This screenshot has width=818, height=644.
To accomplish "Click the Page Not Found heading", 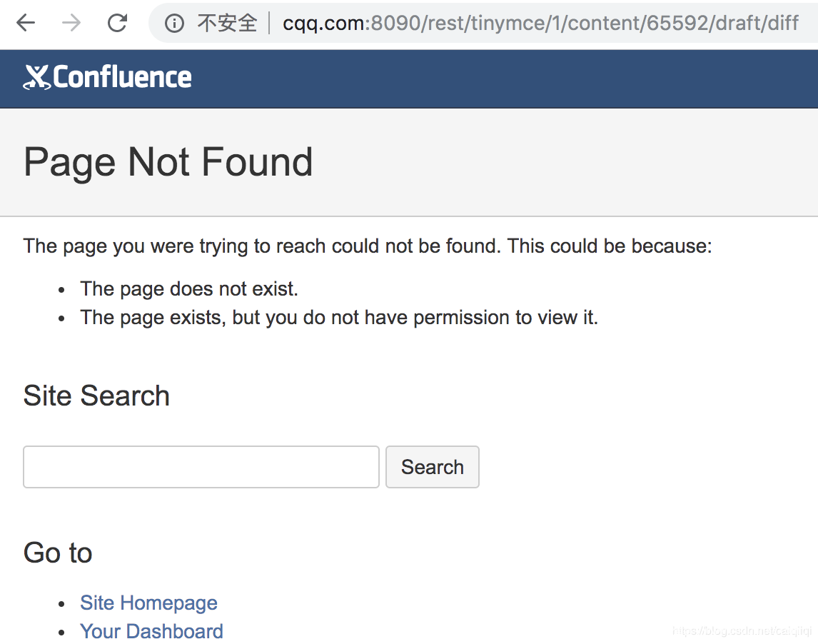I will (168, 162).
